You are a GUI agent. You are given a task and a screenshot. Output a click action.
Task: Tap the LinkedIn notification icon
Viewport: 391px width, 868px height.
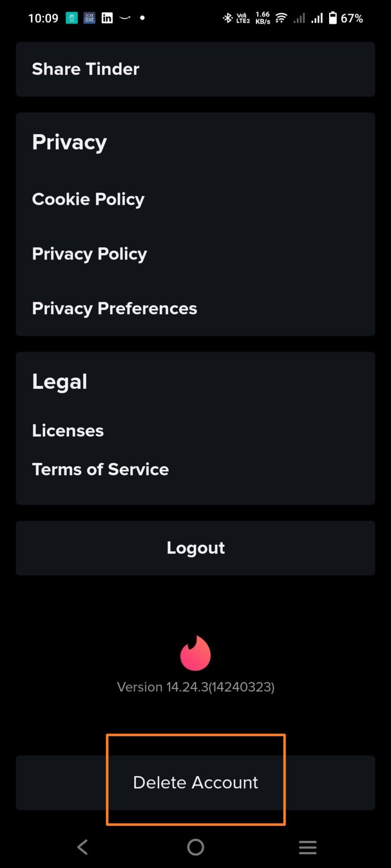click(107, 18)
